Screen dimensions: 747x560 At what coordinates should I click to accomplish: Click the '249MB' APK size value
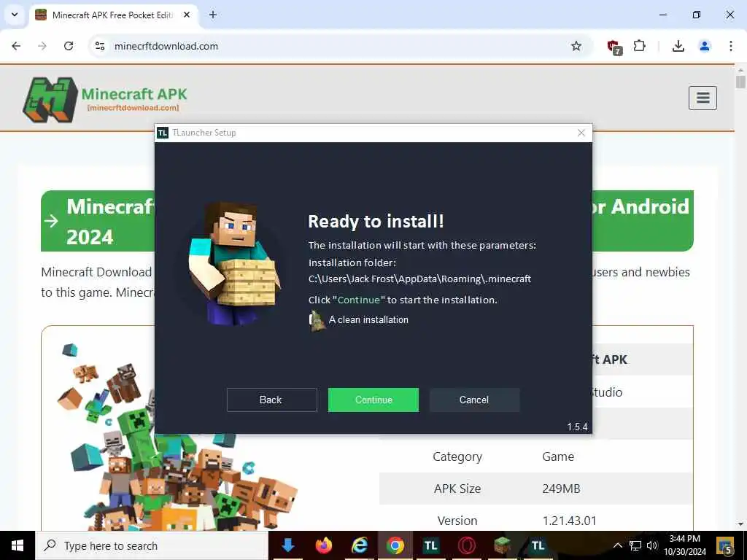(561, 489)
